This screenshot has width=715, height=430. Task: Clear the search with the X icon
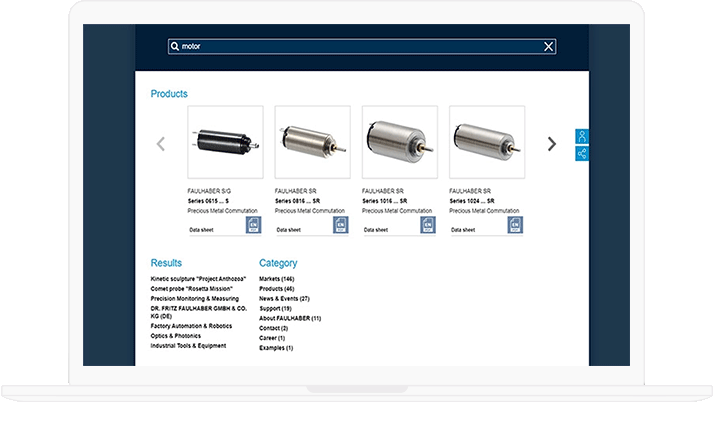click(549, 46)
